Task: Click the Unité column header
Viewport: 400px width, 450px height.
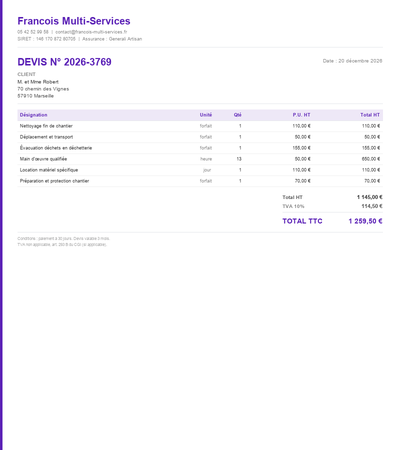Action: pos(206,115)
